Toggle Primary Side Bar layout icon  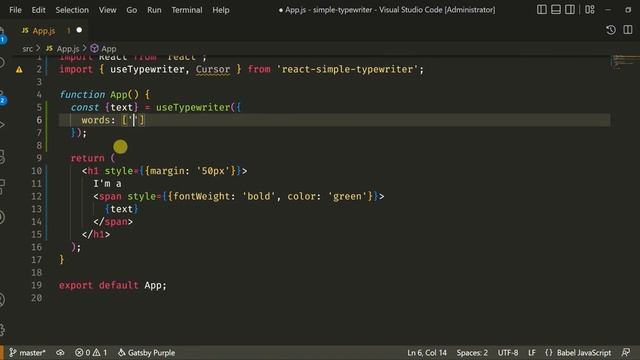tap(542, 9)
